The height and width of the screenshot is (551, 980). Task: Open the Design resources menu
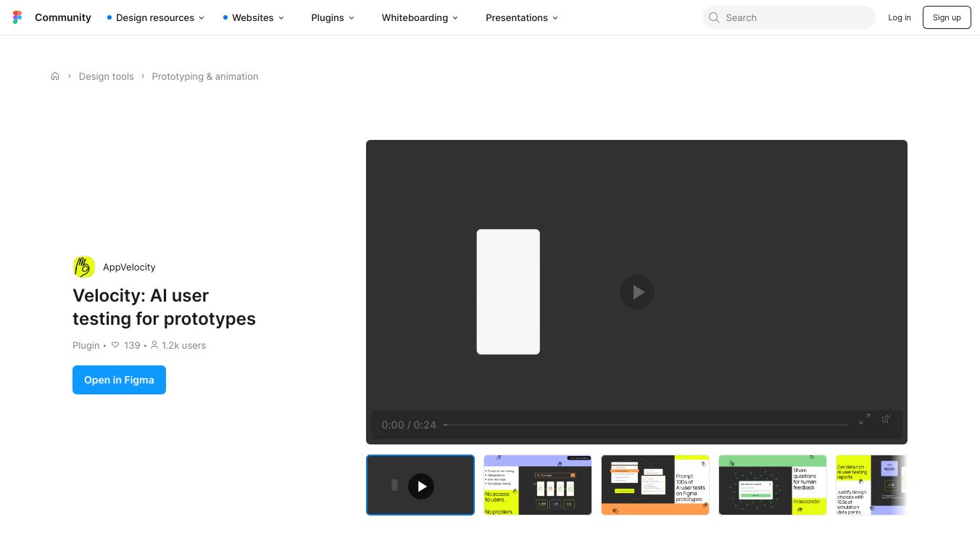156,17
